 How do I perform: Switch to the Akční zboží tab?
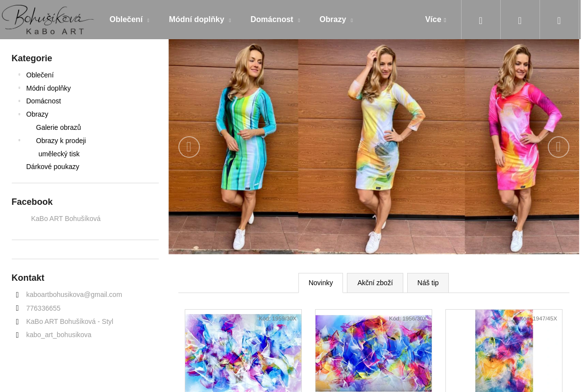pos(375,283)
